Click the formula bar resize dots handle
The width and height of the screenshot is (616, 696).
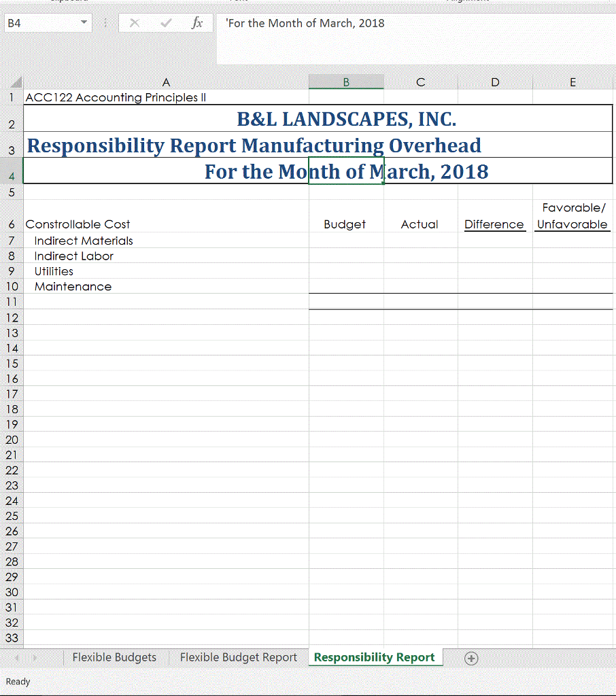[x=105, y=23]
